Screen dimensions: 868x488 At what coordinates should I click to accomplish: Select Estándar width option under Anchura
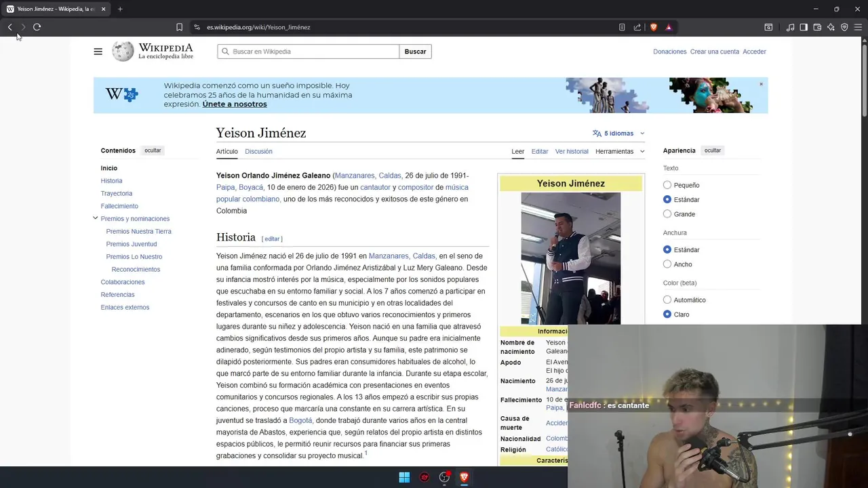667,249
